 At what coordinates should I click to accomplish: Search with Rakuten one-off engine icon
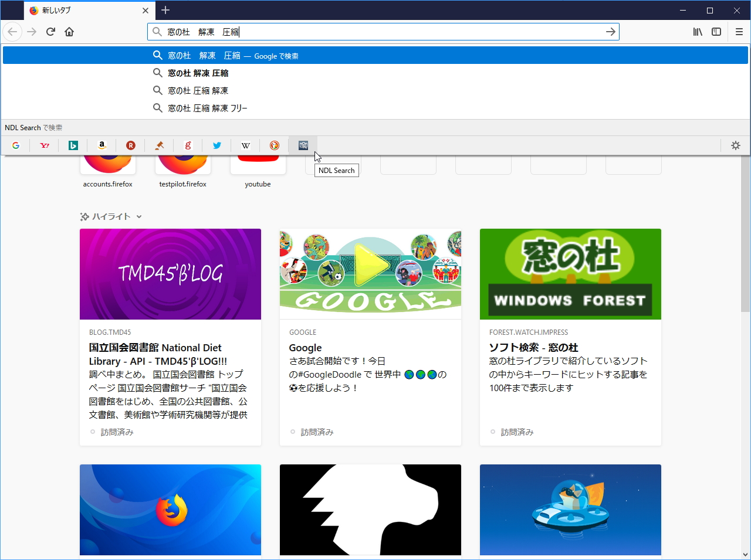(x=131, y=145)
